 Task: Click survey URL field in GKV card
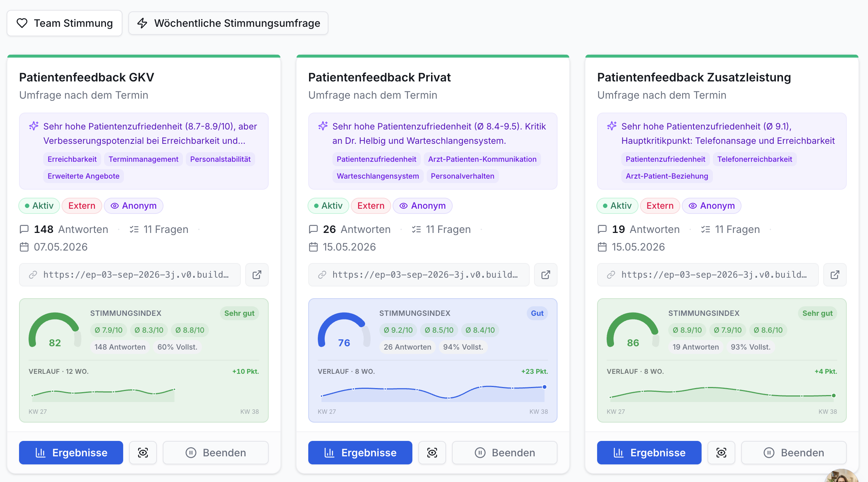point(130,275)
